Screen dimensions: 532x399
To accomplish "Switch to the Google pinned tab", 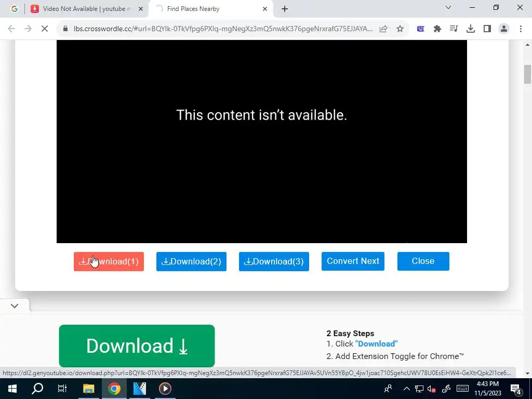I will pyautogui.click(x=14, y=9).
